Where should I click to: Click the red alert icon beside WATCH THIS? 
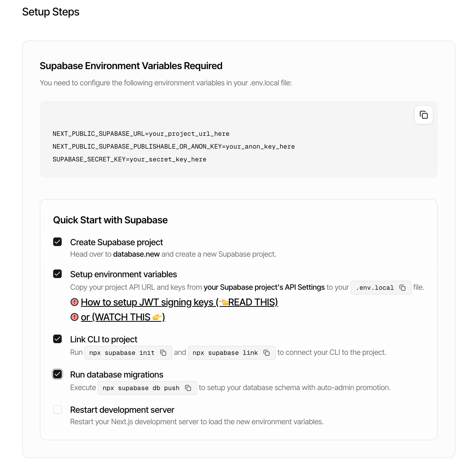pos(74,317)
